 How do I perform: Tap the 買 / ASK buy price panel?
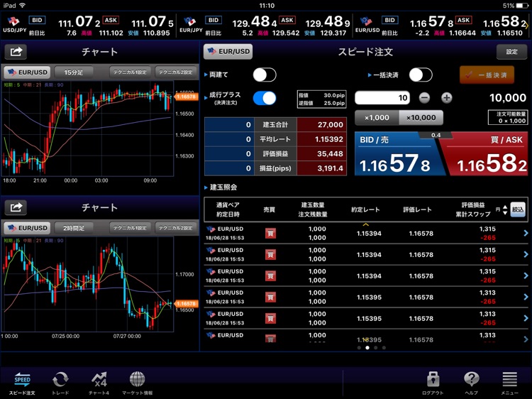485,154
